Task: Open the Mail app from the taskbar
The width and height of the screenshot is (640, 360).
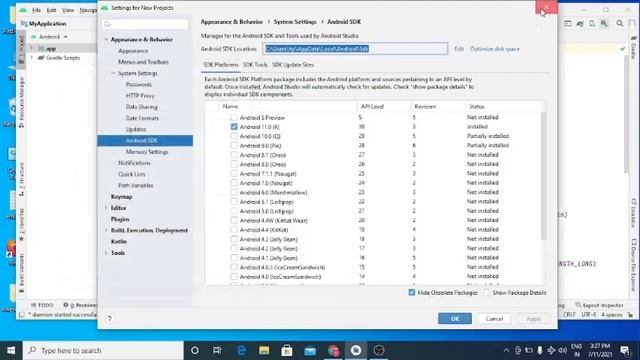Action: pyautogui.click(x=310, y=350)
